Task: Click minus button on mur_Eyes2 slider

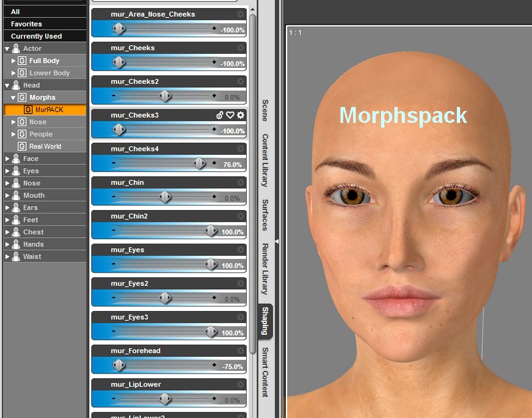Action: [x=113, y=298]
